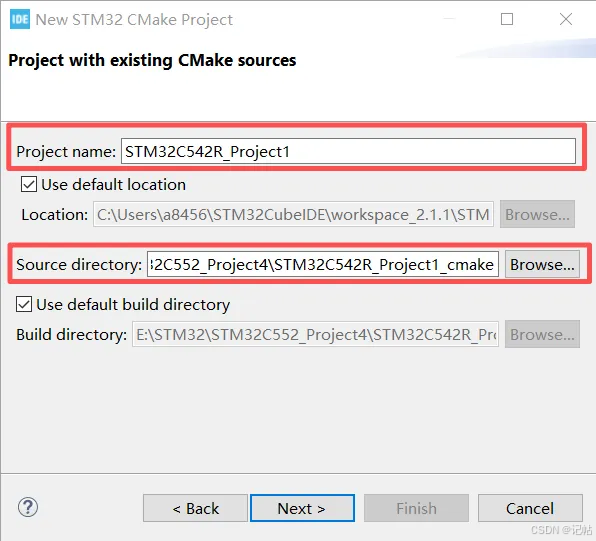Click inside the Project name text field

tap(348, 151)
